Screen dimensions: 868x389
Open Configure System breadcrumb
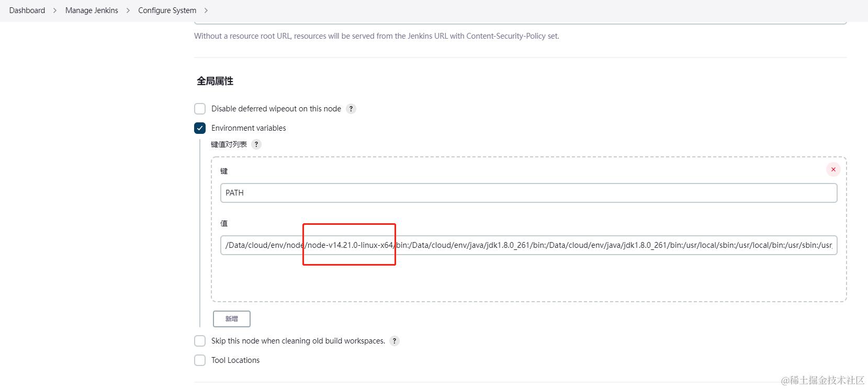(167, 10)
